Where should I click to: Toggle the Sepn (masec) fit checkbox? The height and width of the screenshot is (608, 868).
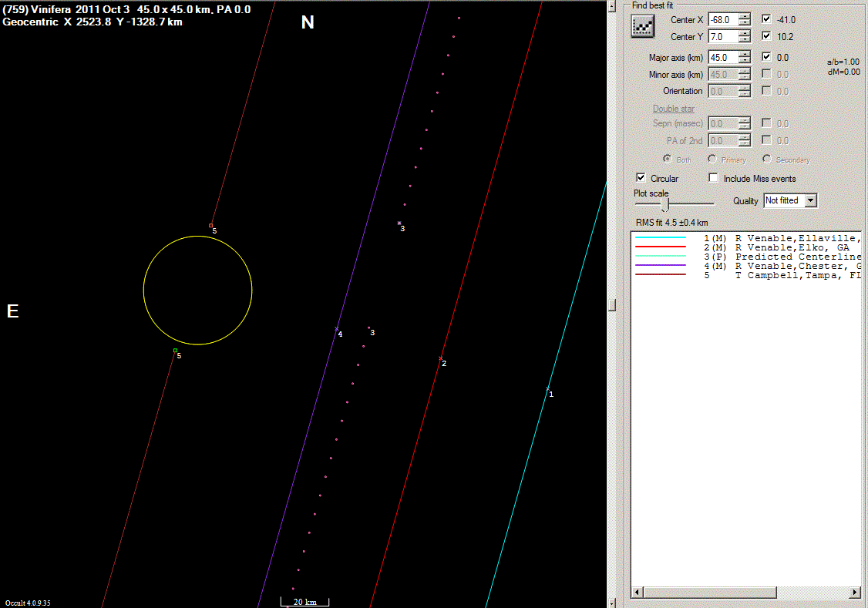[x=766, y=123]
